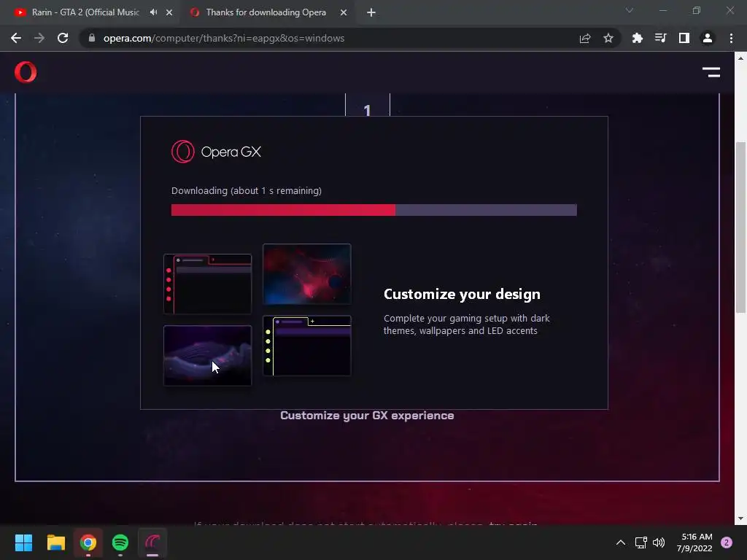Open clock and calendar showing 5:16 AM
Screen dimensions: 747x560
pos(694,542)
